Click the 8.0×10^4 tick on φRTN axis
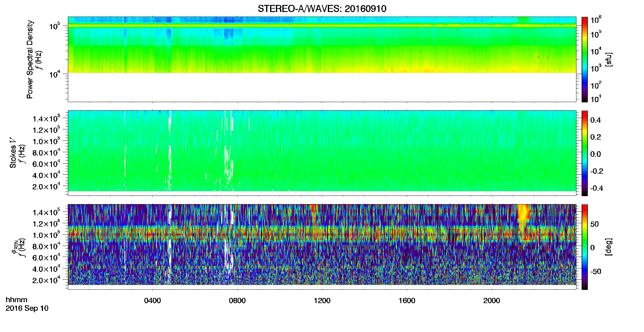This screenshot has width=644, height=332. (x=46, y=246)
